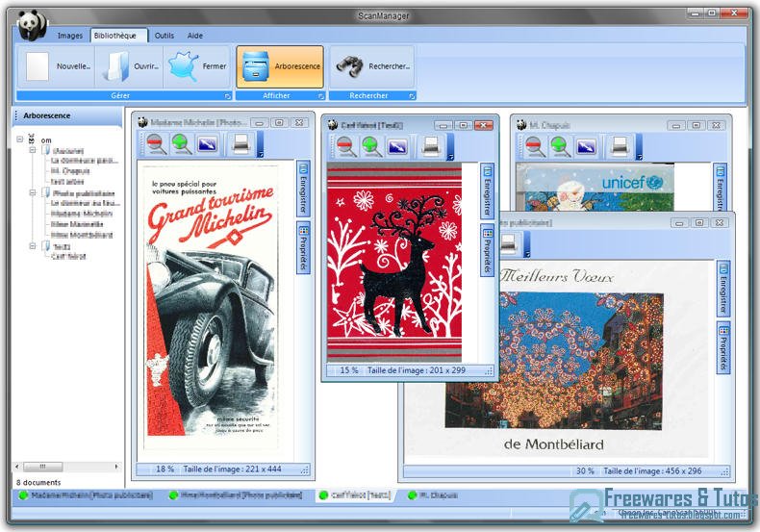
Task: Activate the M. Chapuis document tab
Action: click(433, 495)
